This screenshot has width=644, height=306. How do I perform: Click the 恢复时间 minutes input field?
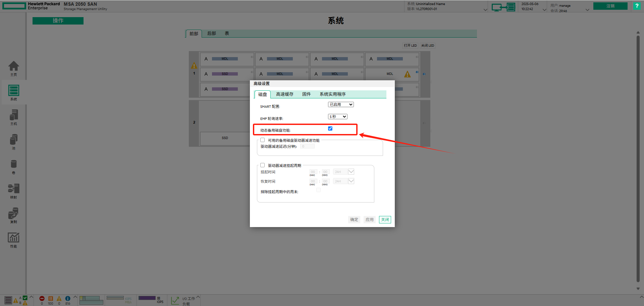click(x=325, y=181)
